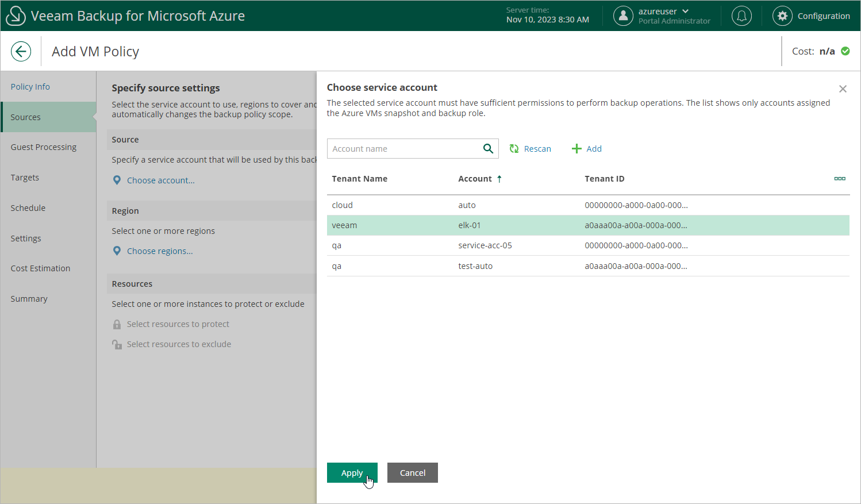Go to the Targets step
The image size is (861, 504).
click(x=25, y=178)
